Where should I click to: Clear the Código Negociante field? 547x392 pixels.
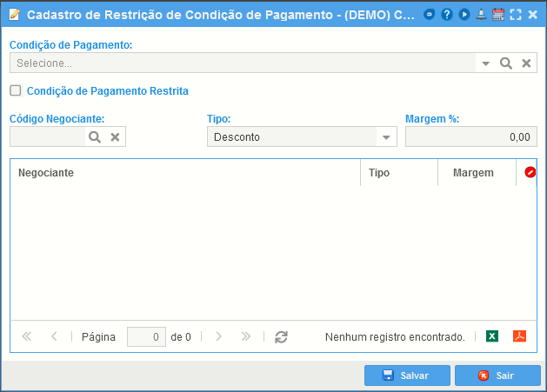point(115,137)
